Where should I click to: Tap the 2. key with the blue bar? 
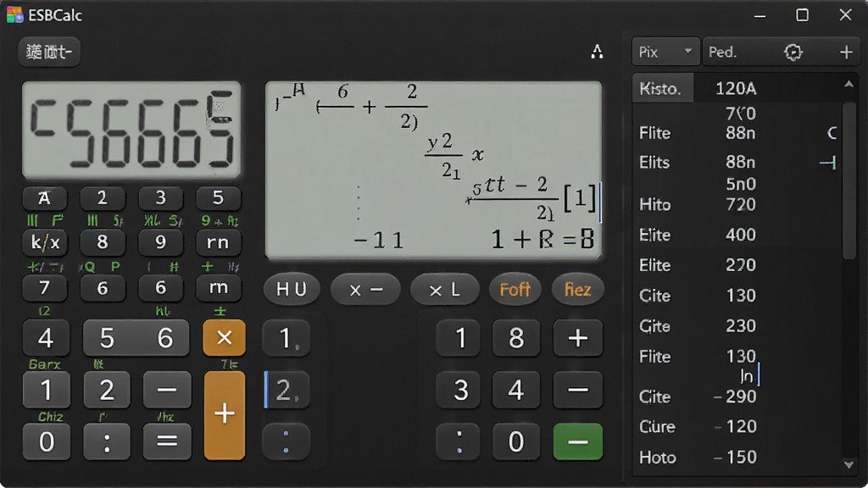point(287,390)
